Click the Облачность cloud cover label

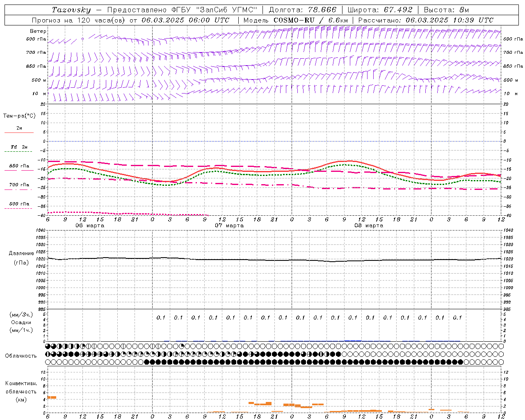point(21,356)
